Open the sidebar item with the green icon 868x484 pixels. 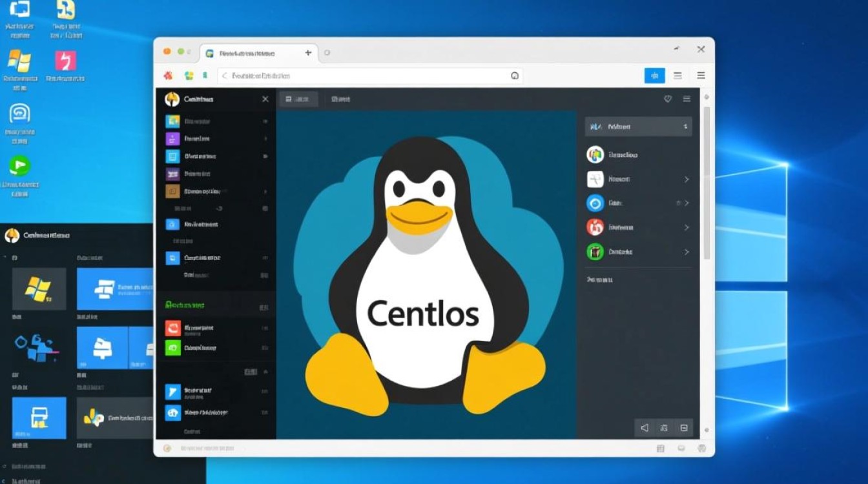172,348
